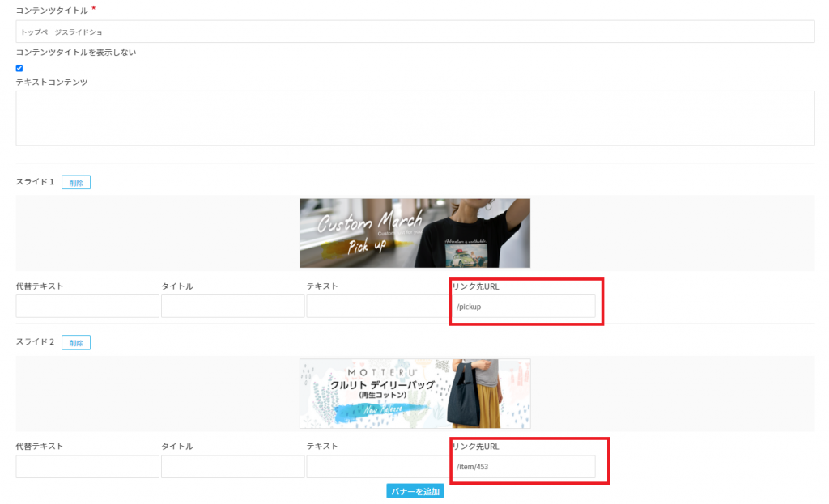Screen dimensions: 829x504
Task: Select the Custom March Pick up banner image
Action: point(415,233)
